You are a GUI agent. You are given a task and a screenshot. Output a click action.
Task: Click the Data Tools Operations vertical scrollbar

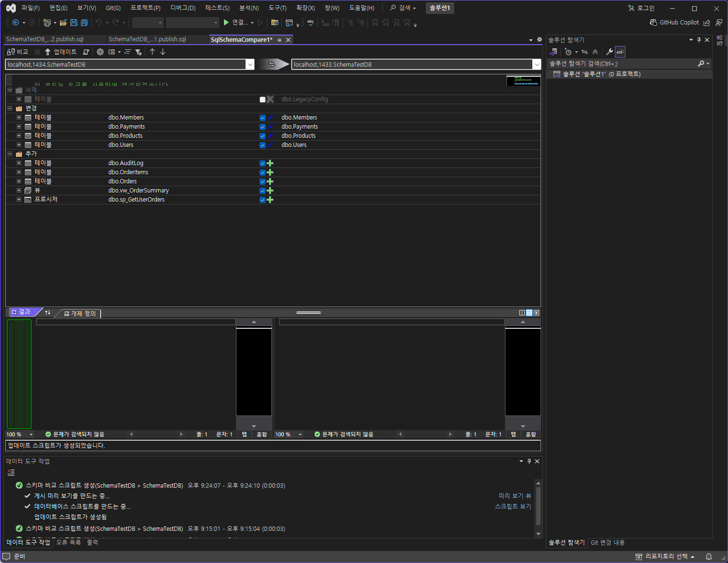[538, 509]
